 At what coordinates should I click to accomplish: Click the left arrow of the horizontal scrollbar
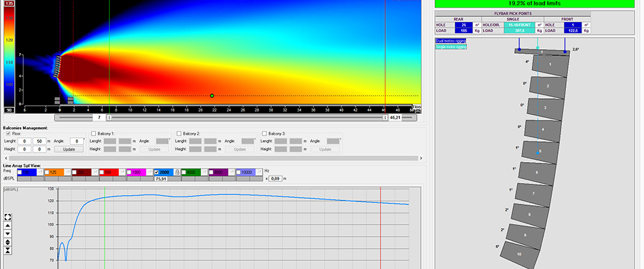tap(5, 158)
